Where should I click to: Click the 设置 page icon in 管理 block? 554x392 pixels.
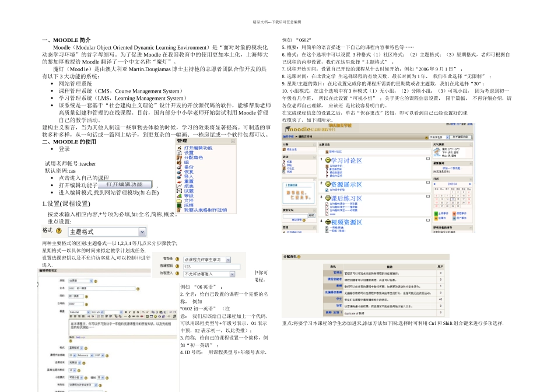click(x=180, y=153)
